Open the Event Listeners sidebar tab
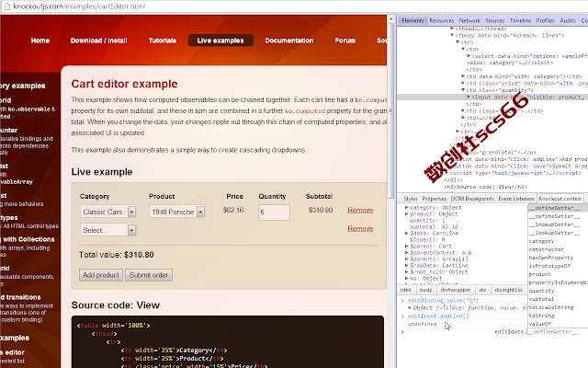Image resolution: width=588 pixels, height=368 pixels. tap(516, 199)
